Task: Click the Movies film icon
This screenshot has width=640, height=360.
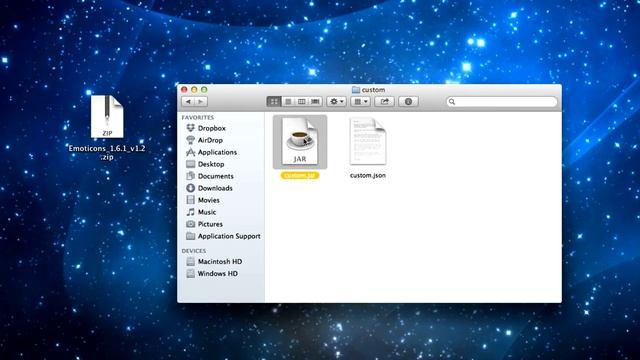Action: [191, 200]
